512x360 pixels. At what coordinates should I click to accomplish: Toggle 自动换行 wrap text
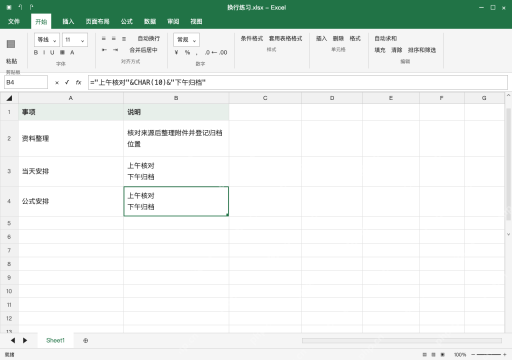pos(149,39)
